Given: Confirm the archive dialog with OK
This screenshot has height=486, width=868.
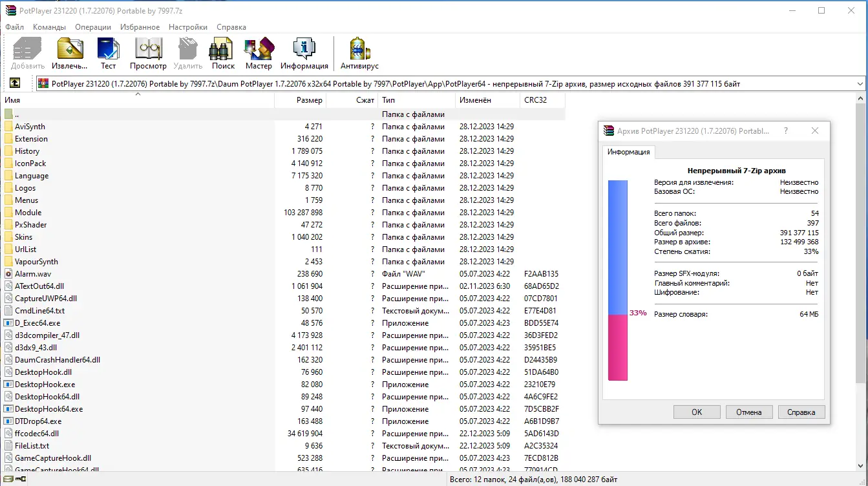Looking at the screenshot, I should tap(697, 412).
